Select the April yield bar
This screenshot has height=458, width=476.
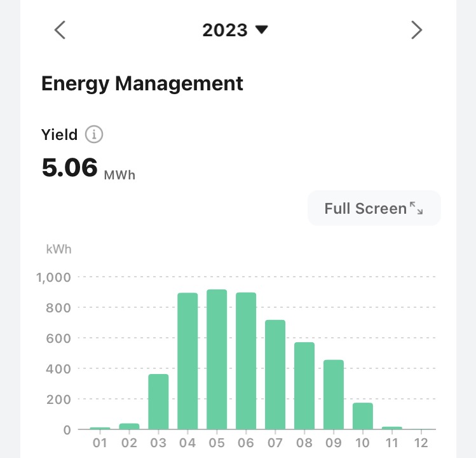[x=187, y=361]
